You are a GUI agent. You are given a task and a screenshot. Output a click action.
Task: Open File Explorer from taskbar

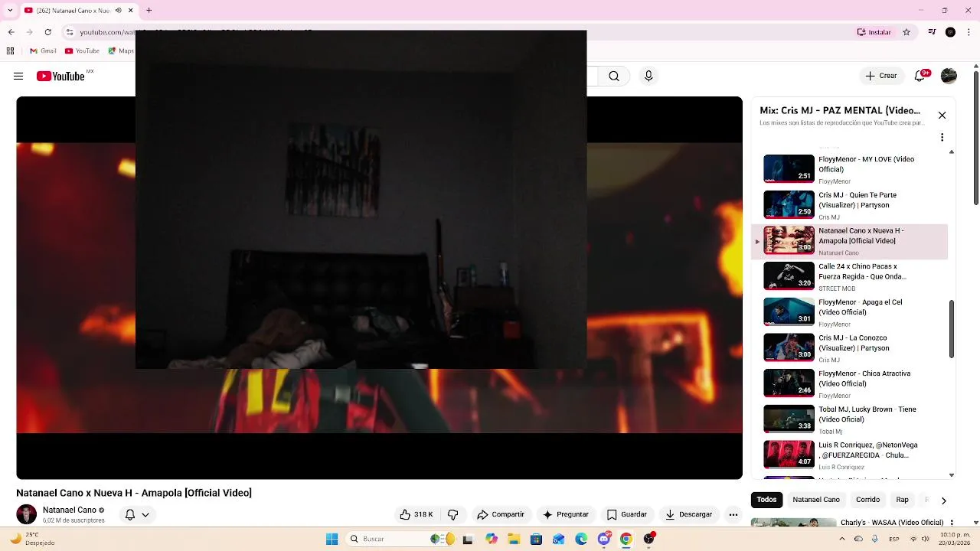click(x=512, y=539)
